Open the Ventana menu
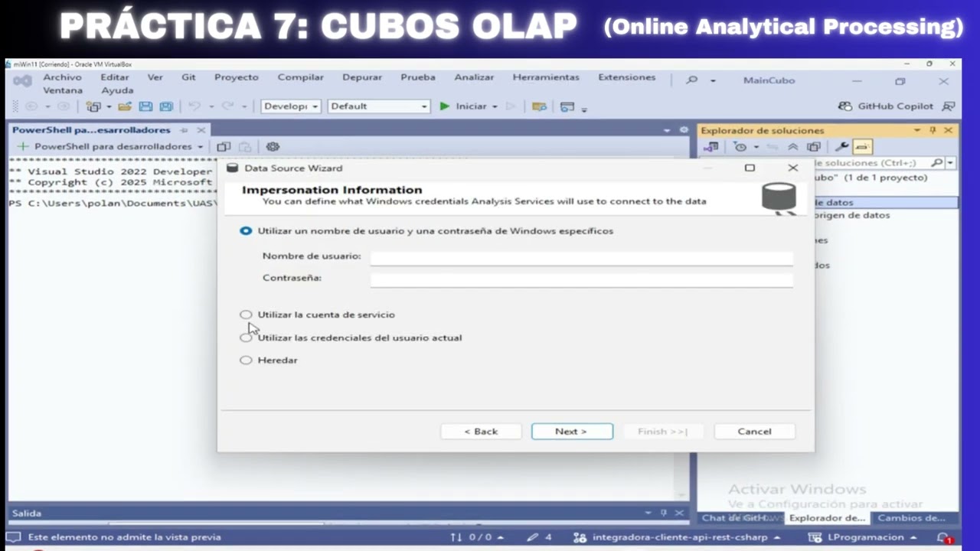The image size is (980, 551). tap(62, 90)
